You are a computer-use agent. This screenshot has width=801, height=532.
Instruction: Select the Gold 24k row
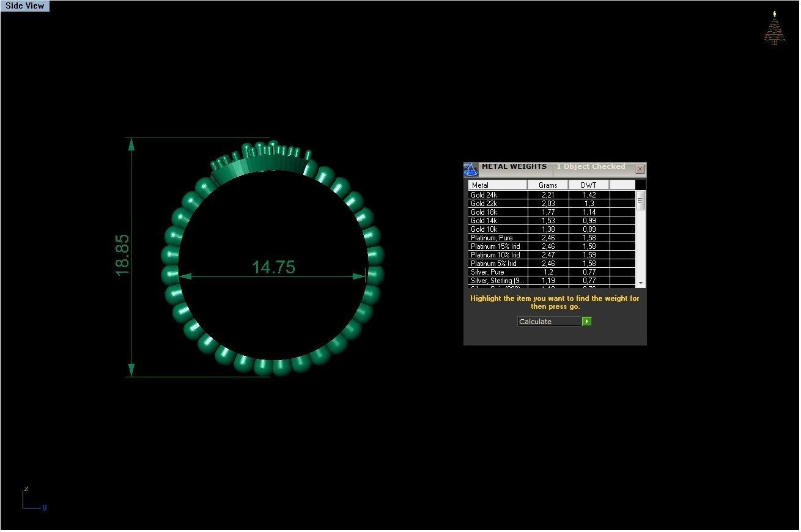tap(552, 195)
